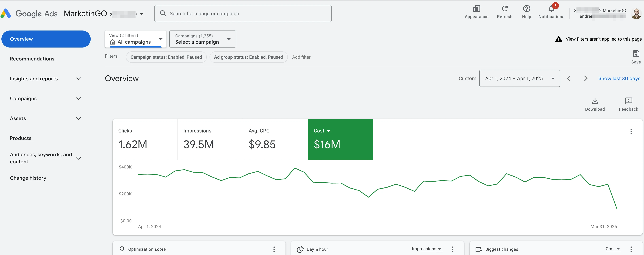Open the Select a campaign dropdown
Image resolution: width=644 pixels, height=255 pixels.
coord(202,39)
